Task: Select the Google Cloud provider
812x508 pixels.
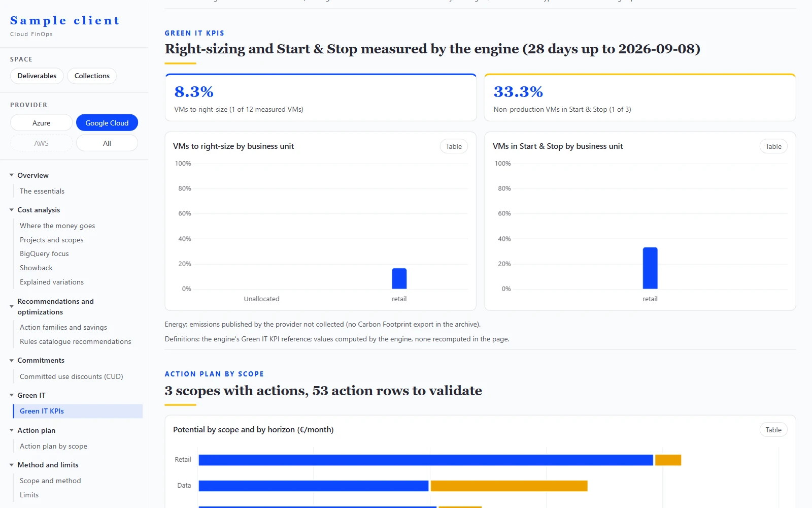Action: tap(107, 123)
